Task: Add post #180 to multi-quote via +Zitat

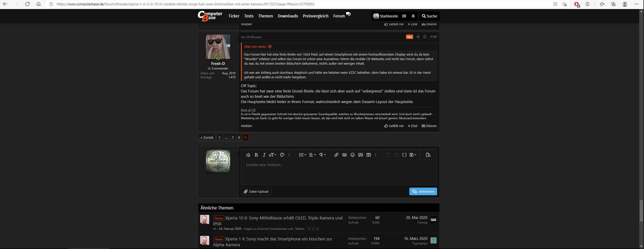Action: click(413, 126)
